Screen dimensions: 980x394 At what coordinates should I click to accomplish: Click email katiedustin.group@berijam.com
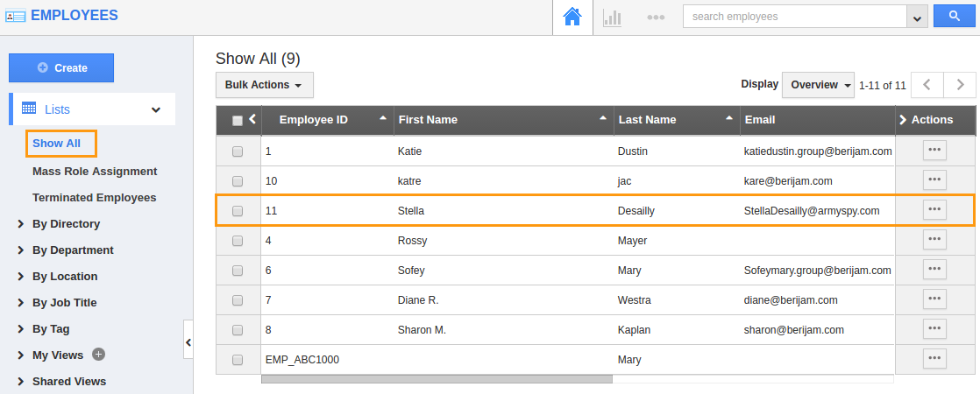pos(818,151)
